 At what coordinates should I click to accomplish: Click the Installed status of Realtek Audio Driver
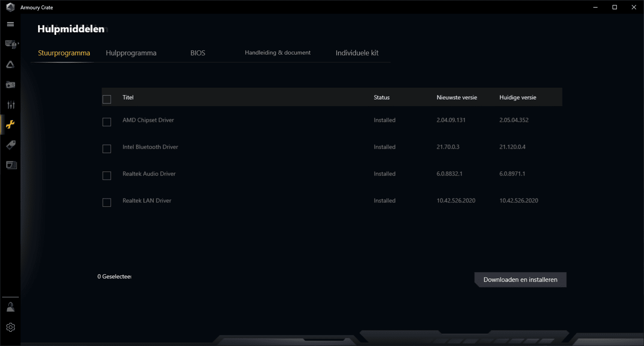tap(384, 174)
